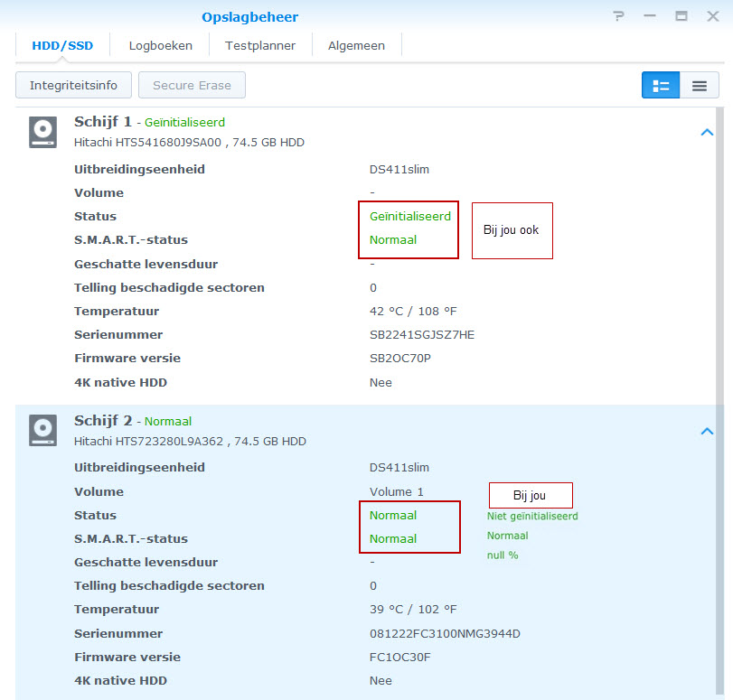Viewport: 733px width, 700px height.
Task: Switch to the Algemeen tab
Action: pyautogui.click(x=356, y=45)
